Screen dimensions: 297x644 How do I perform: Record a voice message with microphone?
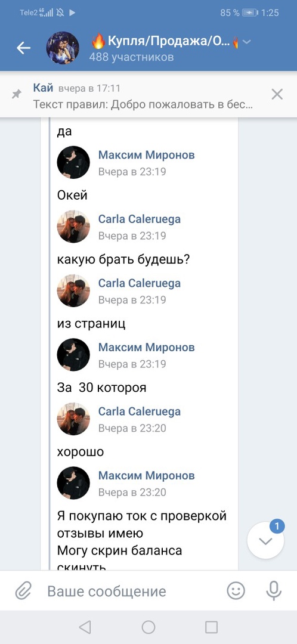click(x=273, y=591)
